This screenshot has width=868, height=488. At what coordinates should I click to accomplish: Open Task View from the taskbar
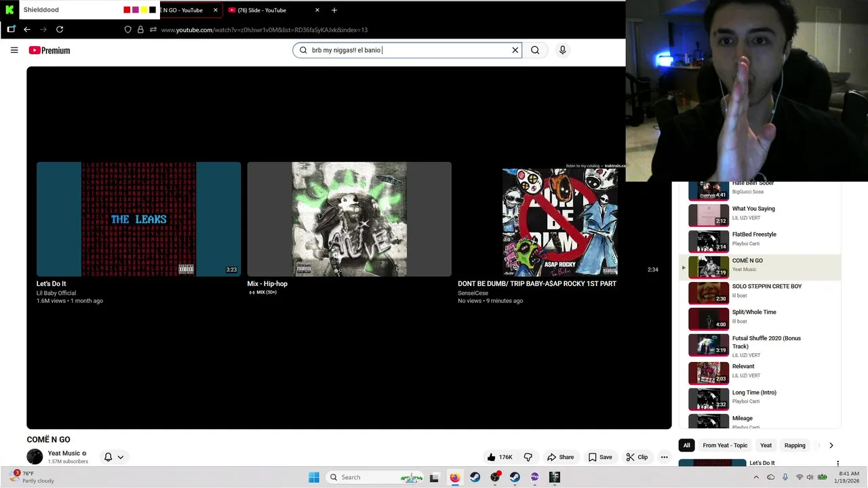coord(435,477)
